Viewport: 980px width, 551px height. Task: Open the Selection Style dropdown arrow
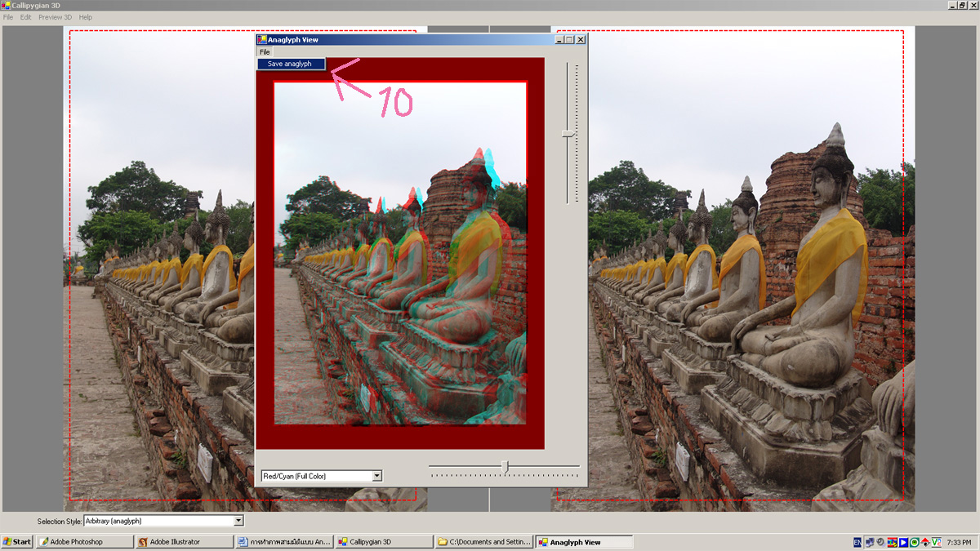[238, 521]
